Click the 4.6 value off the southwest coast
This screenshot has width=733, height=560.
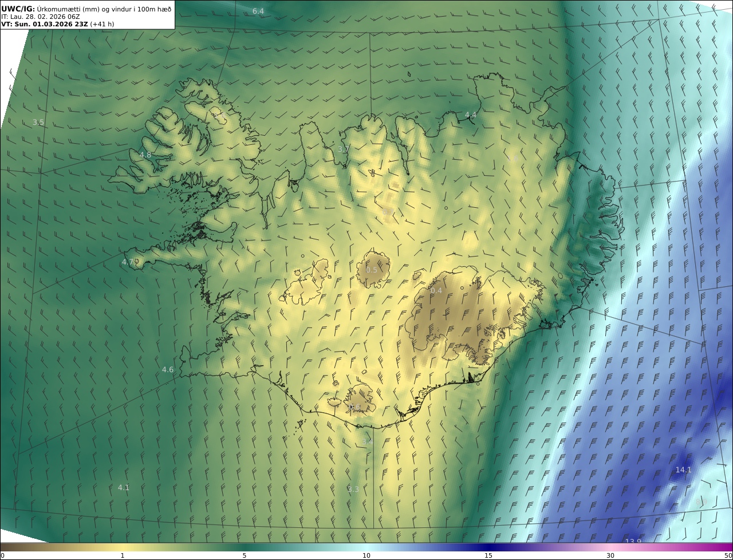pos(167,370)
